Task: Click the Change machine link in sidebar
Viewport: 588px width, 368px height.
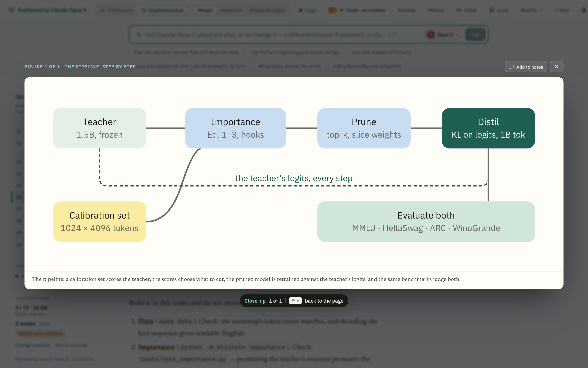Action: pos(33,345)
